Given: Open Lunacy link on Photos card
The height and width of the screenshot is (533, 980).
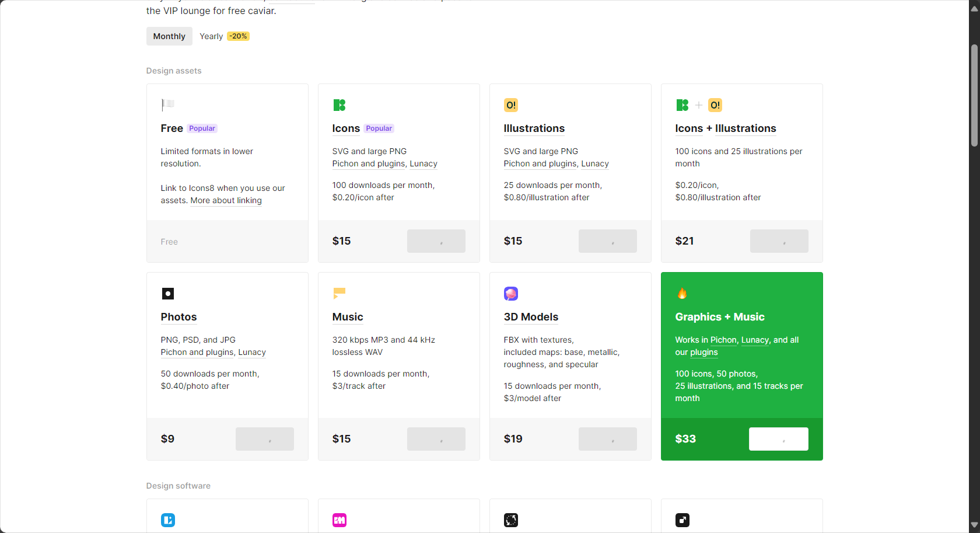Looking at the screenshot, I should pos(252,352).
